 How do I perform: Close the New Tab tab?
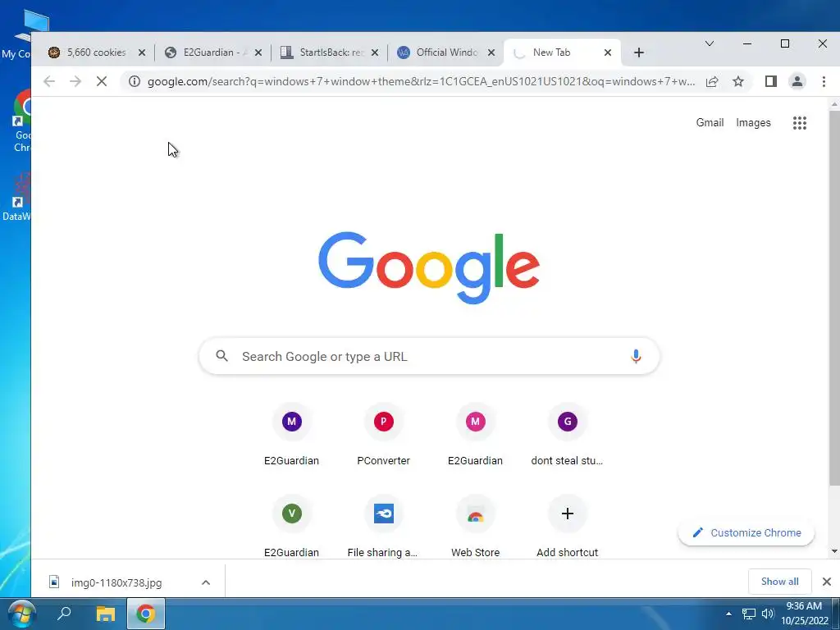[608, 52]
